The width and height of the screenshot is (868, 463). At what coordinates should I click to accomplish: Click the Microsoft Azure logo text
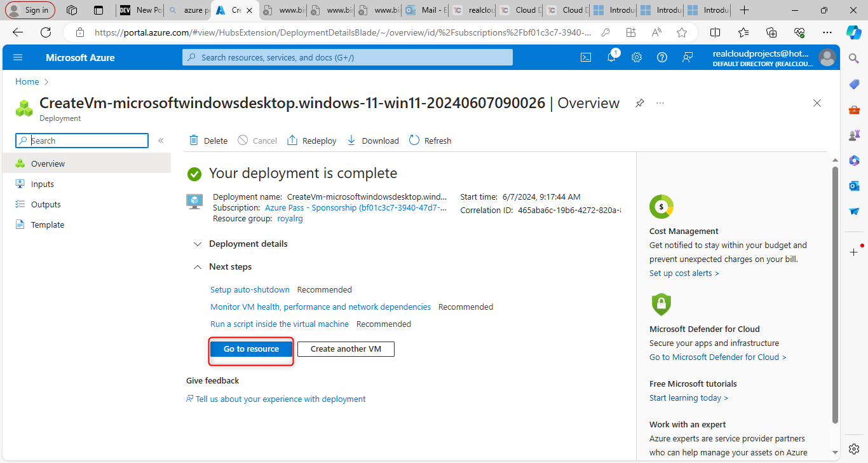[80, 57]
